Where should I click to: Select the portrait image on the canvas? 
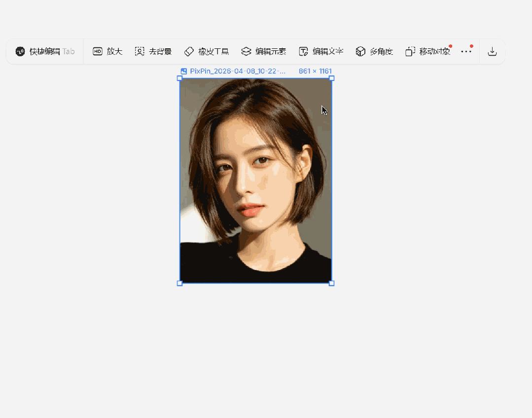point(256,181)
